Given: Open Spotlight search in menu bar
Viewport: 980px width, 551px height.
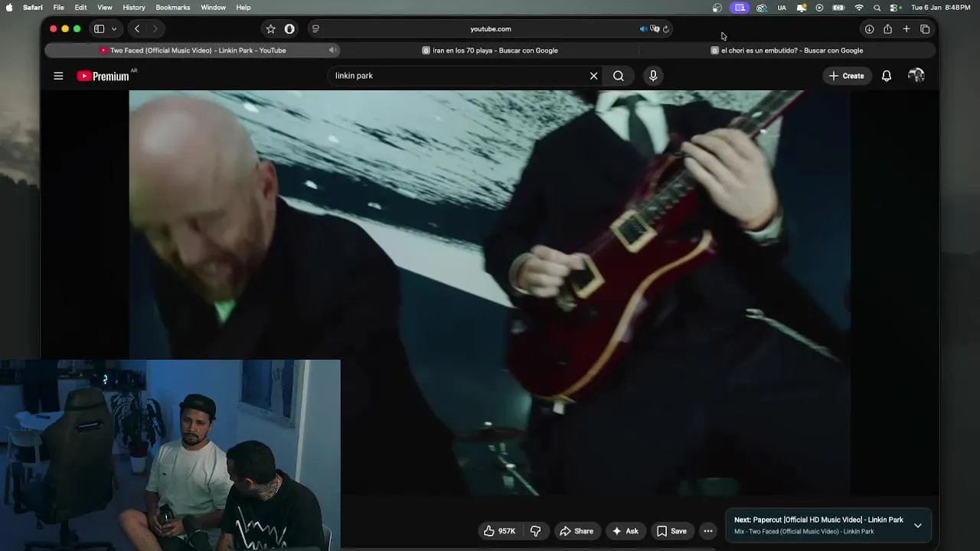Looking at the screenshot, I should click(877, 8).
